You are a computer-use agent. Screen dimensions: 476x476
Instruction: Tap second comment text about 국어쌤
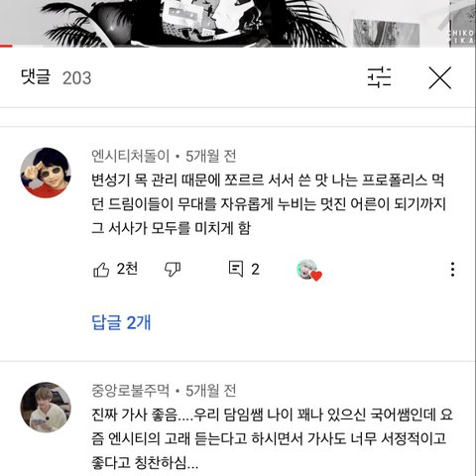[272, 438]
